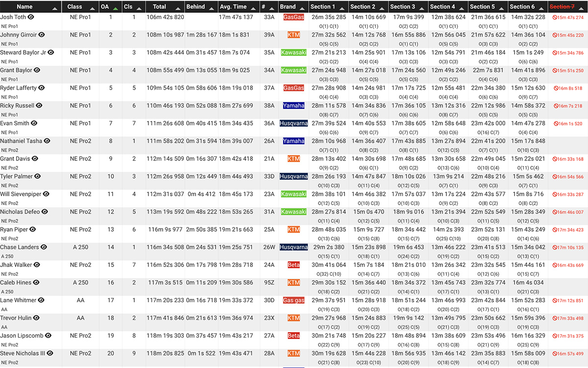Click the eye icon next to Lane Whitmer
The width and height of the screenshot is (588, 368).
tap(42, 300)
